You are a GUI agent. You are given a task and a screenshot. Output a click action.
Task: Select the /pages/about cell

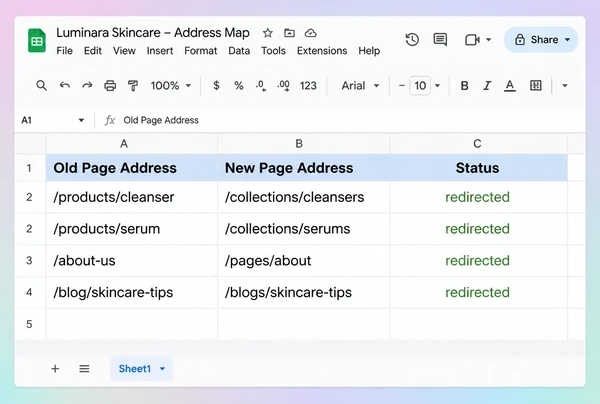click(x=304, y=261)
